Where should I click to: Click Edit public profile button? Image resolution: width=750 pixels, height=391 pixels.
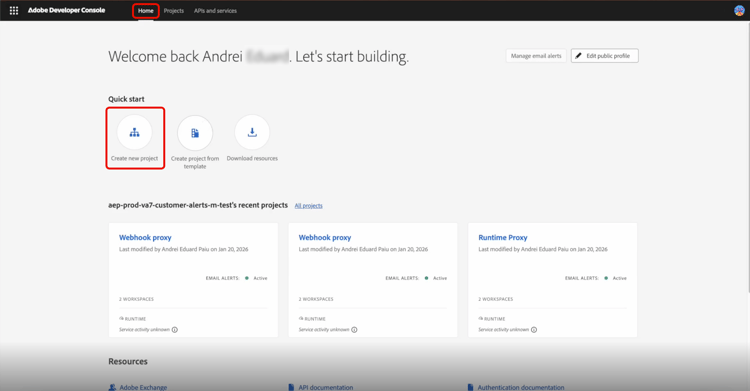pyautogui.click(x=605, y=56)
